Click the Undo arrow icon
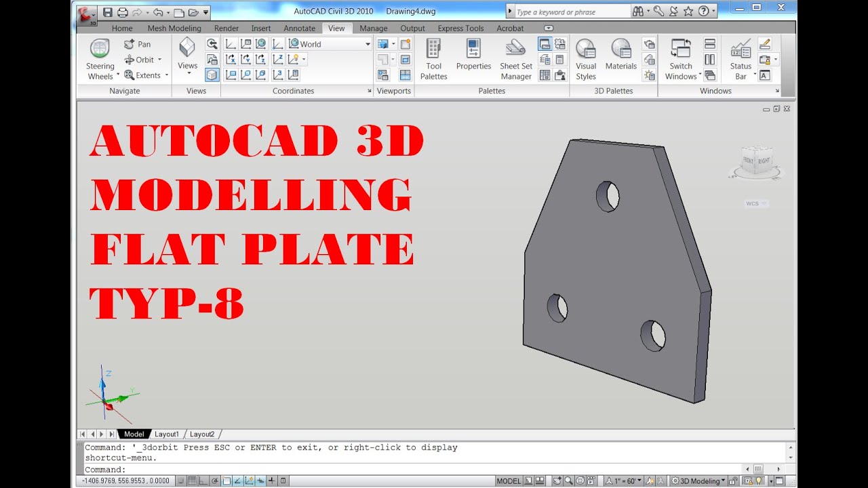Screen dimensions: 868x488 157,12
